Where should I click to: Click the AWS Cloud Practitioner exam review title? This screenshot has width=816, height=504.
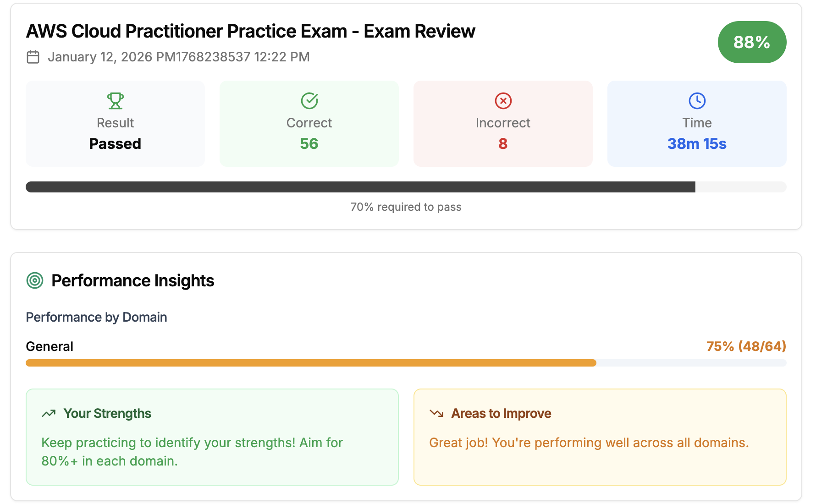tap(251, 31)
